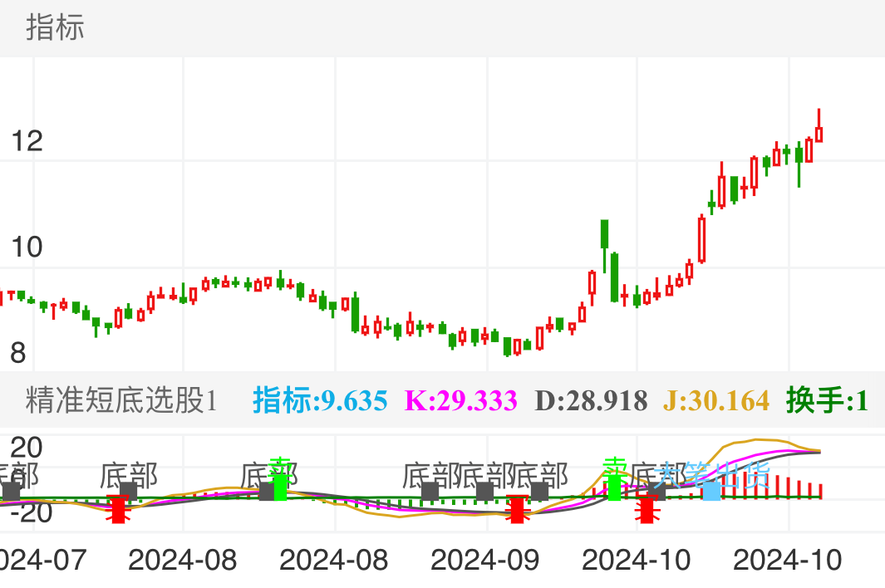Screen dimensions: 885x588
Task: Click the first gray square in 底部底部底部 group
Action: coord(430,491)
